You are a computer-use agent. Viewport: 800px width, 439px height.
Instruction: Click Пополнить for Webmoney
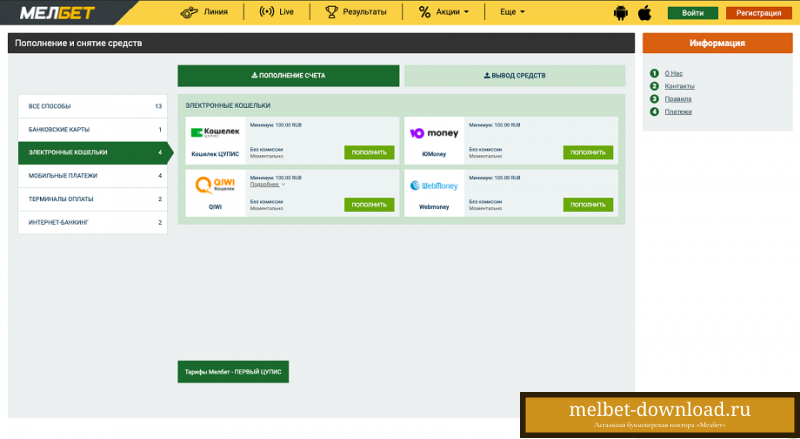pyautogui.click(x=588, y=205)
